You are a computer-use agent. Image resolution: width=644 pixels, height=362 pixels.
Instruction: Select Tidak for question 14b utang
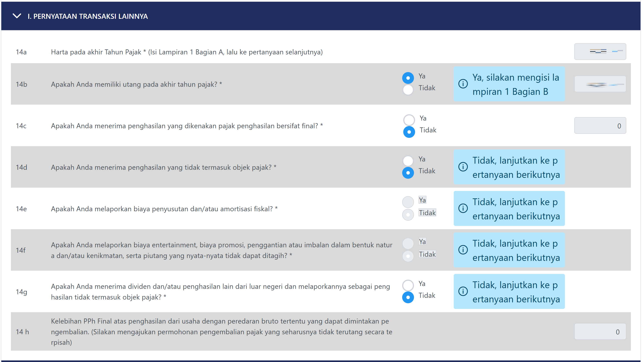pyautogui.click(x=408, y=90)
